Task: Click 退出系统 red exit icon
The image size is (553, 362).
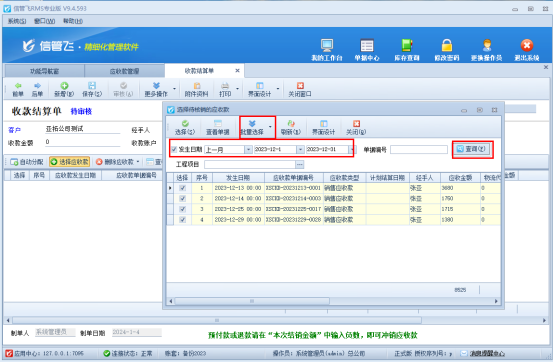Action: (527, 46)
